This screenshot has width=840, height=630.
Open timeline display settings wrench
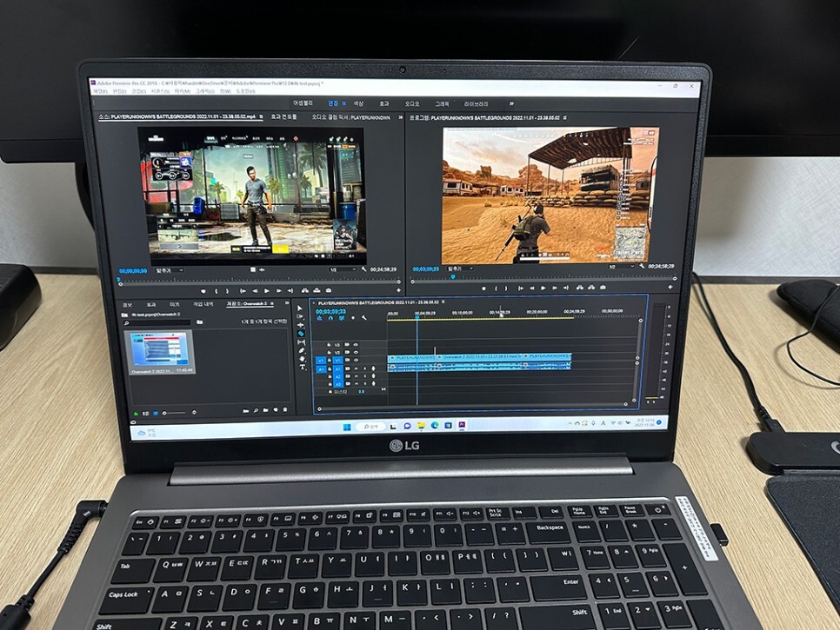pyautogui.click(x=364, y=319)
